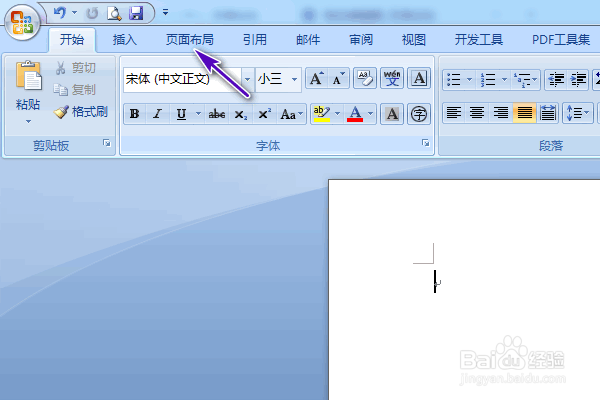Click the font size box 小三
The width and height of the screenshot is (600, 400).
(272, 79)
